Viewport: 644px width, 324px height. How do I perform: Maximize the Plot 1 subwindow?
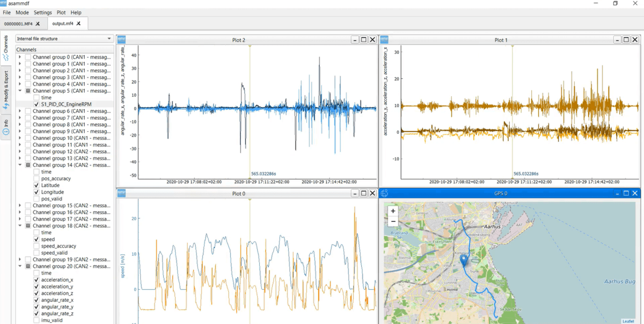point(626,40)
